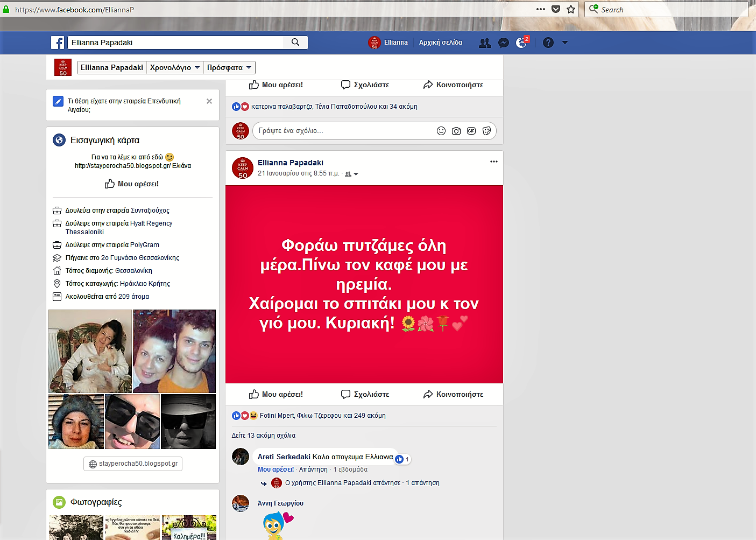
Task: View reactions κατερινα παλαβαρτζα and 34 more
Action: point(334,107)
